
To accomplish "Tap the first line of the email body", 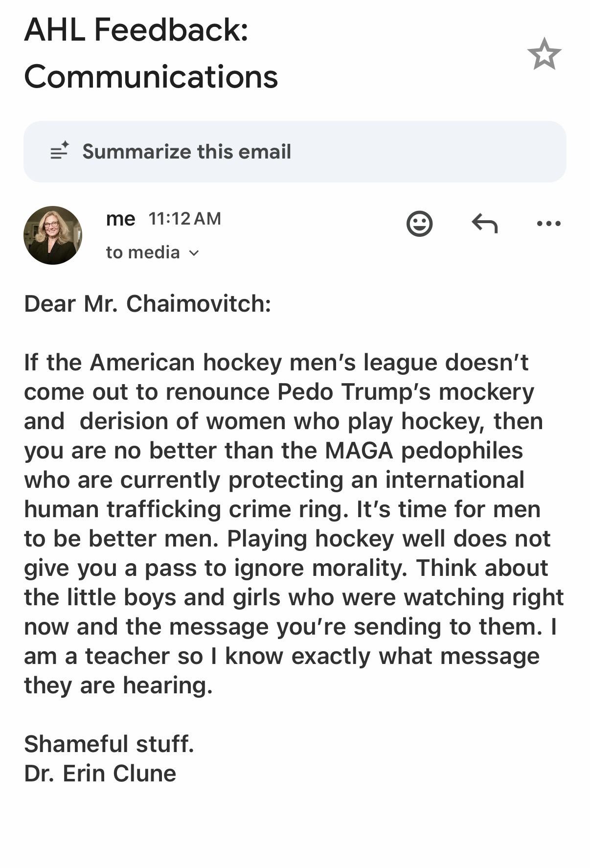I will (276, 363).
